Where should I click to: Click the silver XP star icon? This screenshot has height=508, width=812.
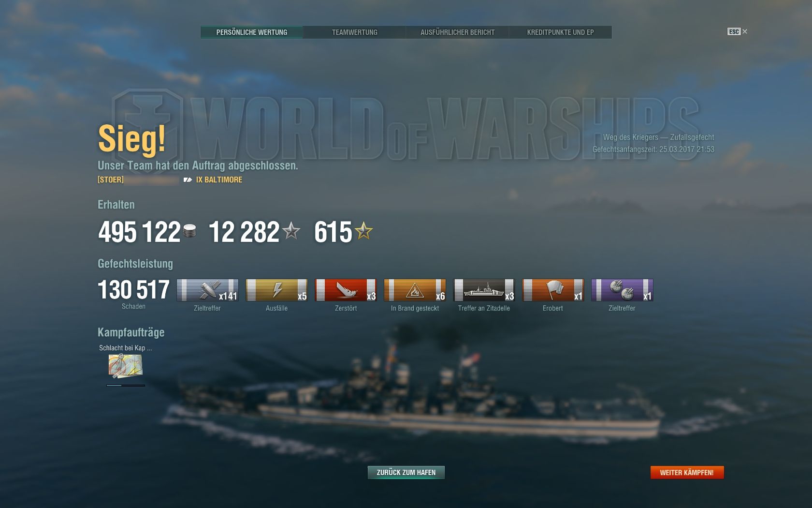click(x=291, y=231)
